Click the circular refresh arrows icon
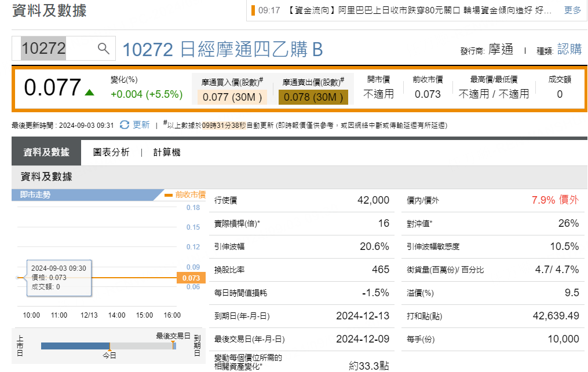 (125, 125)
